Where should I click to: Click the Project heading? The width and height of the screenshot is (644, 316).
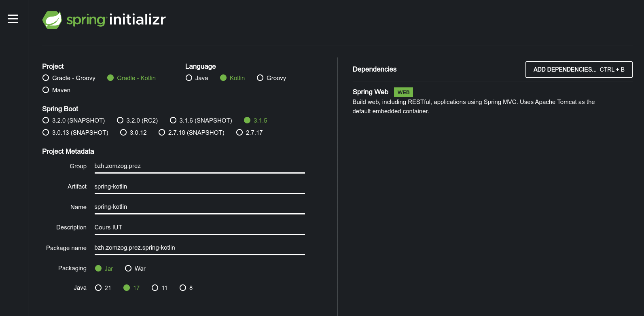click(x=53, y=66)
